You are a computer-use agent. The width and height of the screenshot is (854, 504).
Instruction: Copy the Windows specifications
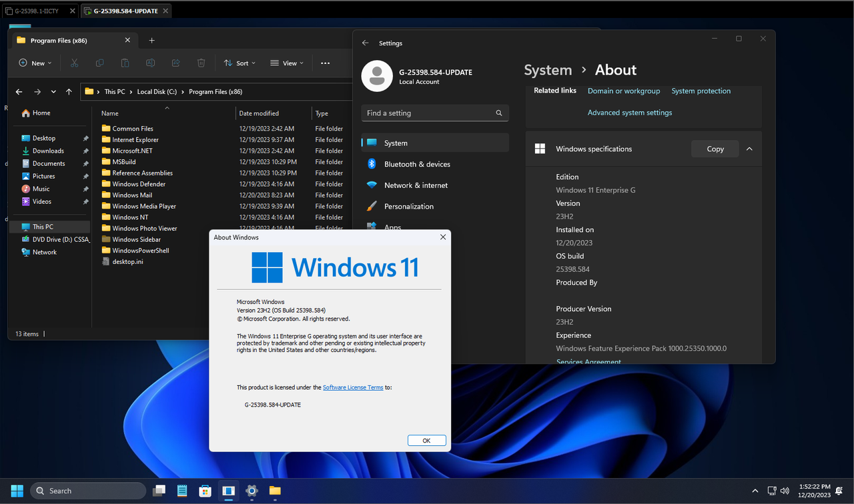(715, 149)
